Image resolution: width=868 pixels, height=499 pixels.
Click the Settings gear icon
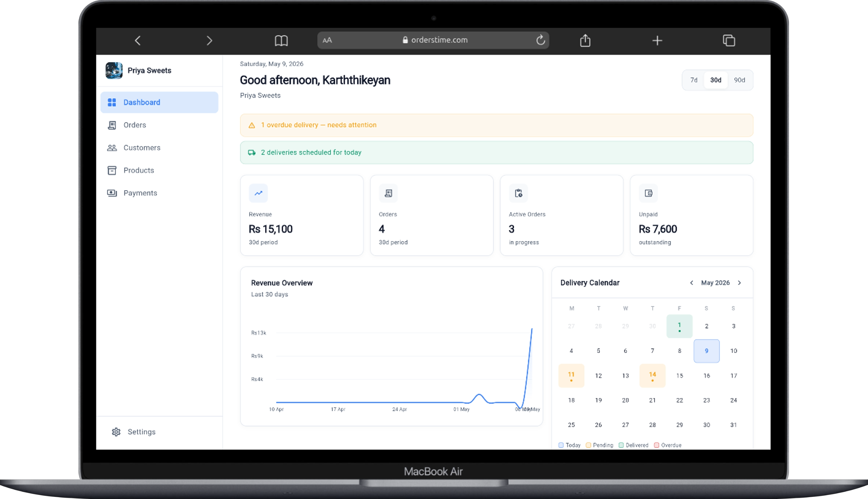[116, 432]
